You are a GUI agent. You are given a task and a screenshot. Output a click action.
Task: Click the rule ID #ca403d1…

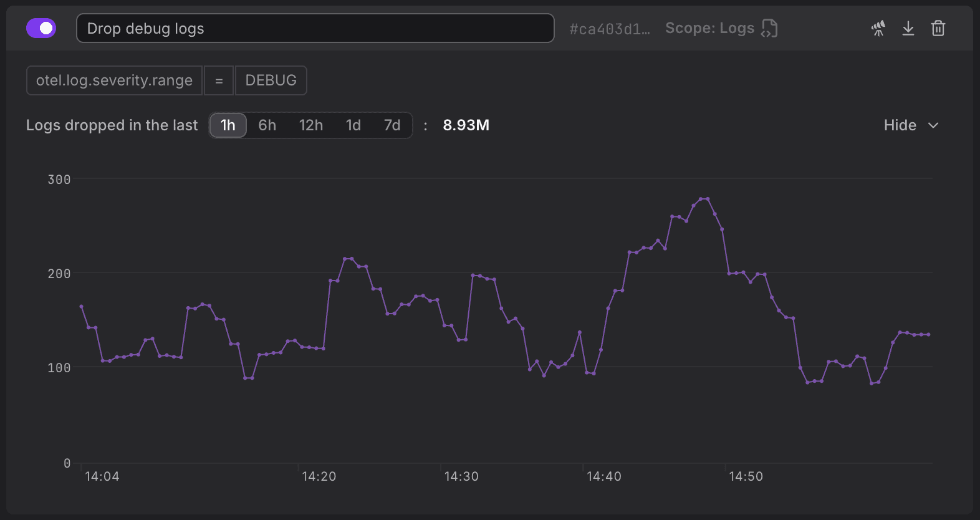point(610,29)
